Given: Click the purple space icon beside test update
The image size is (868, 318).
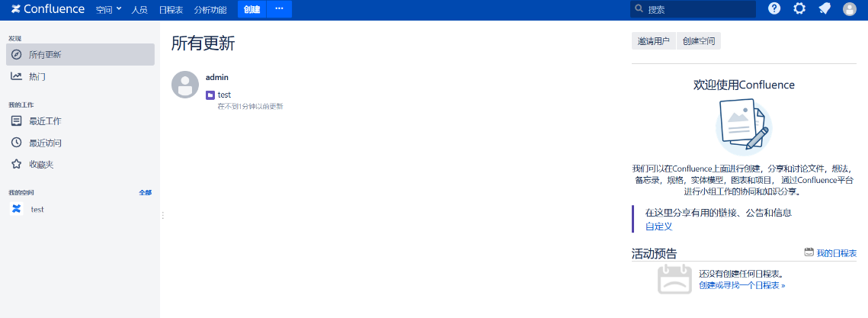Looking at the screenshot, I should point(210,95).
